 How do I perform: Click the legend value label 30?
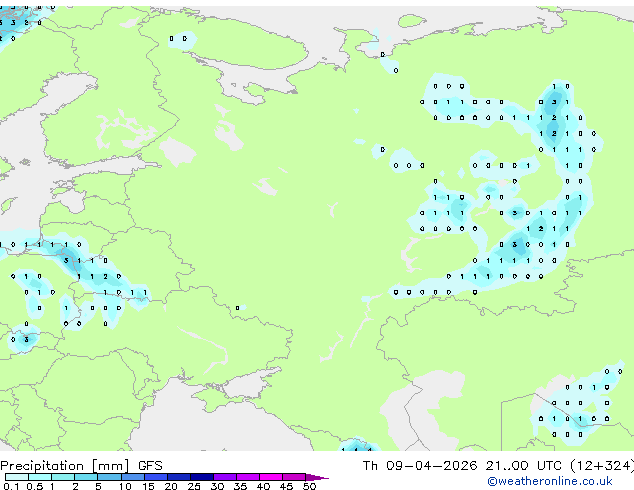click(218, 486)
